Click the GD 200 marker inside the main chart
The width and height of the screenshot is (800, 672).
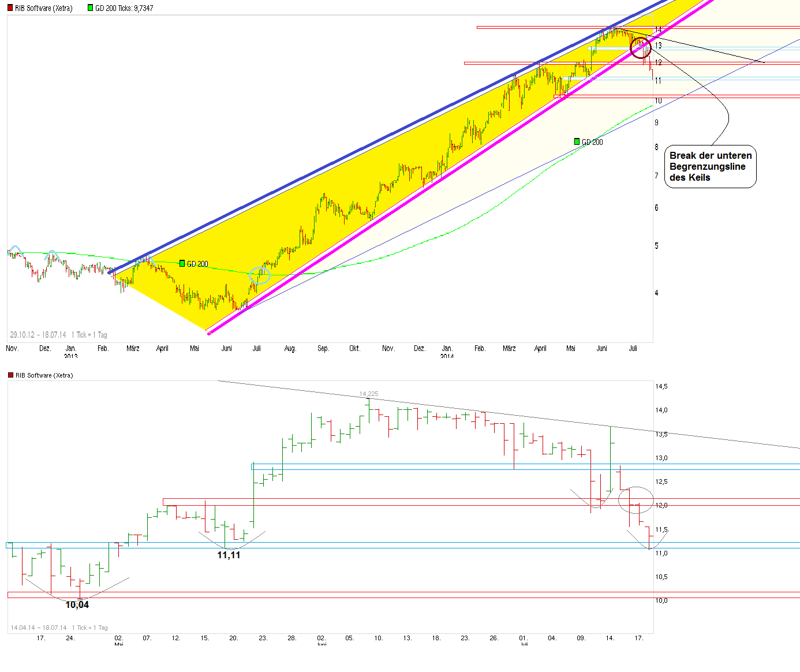[x=182, y=263]
